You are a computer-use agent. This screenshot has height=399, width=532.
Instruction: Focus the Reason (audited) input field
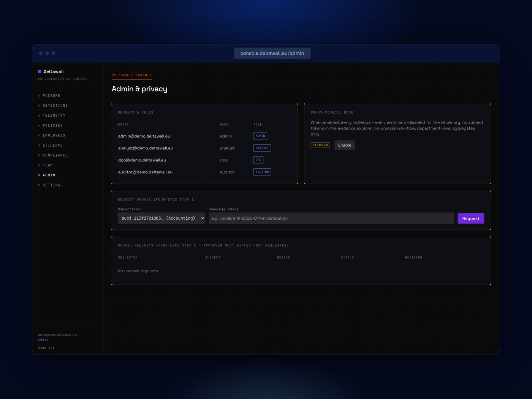(x=331, y=218)
